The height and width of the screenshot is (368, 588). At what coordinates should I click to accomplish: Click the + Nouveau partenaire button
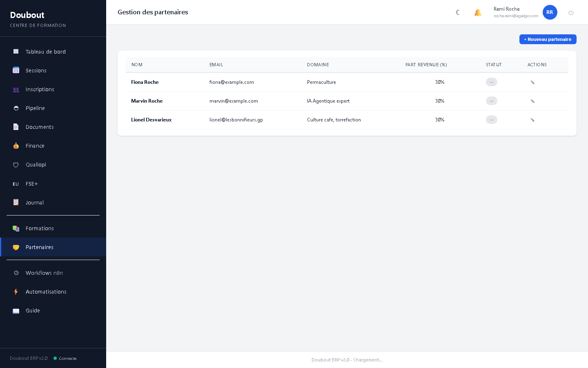click(548, 39)
